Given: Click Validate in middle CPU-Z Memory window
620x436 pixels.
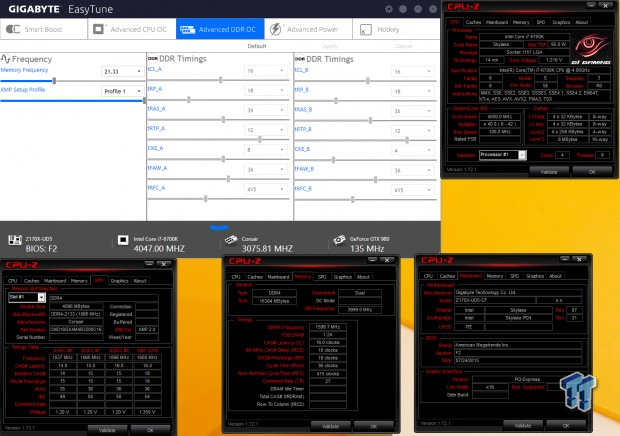Looking at the screenshot, I should point(331,427).
